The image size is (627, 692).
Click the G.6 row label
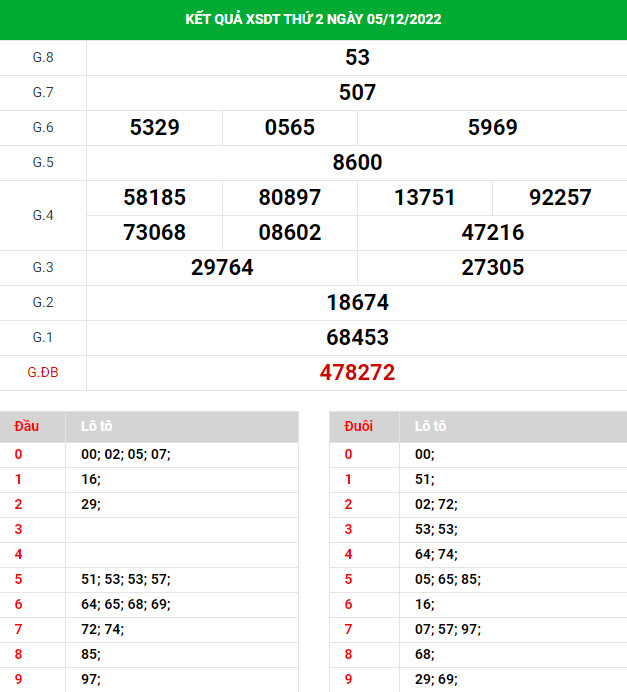tap(43, 128)
